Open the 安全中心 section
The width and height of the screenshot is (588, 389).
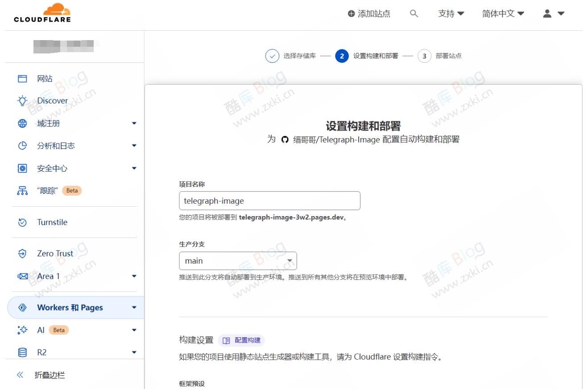(53, 168)
